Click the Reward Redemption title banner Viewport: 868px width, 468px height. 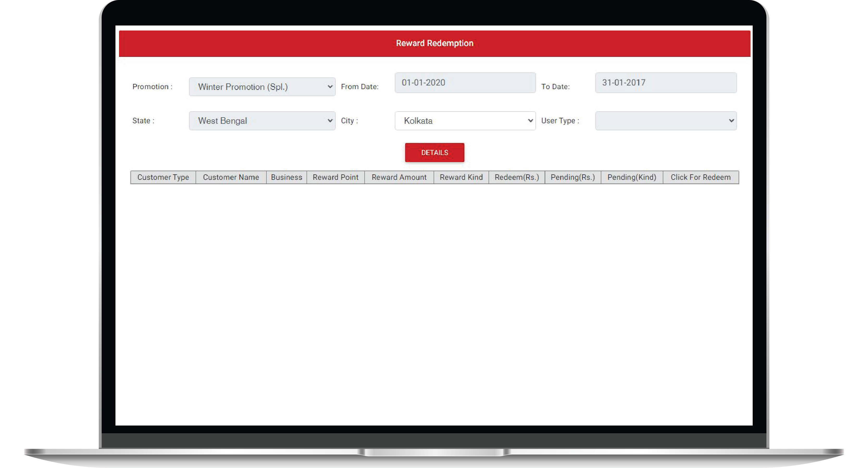(x=434, y=44)
